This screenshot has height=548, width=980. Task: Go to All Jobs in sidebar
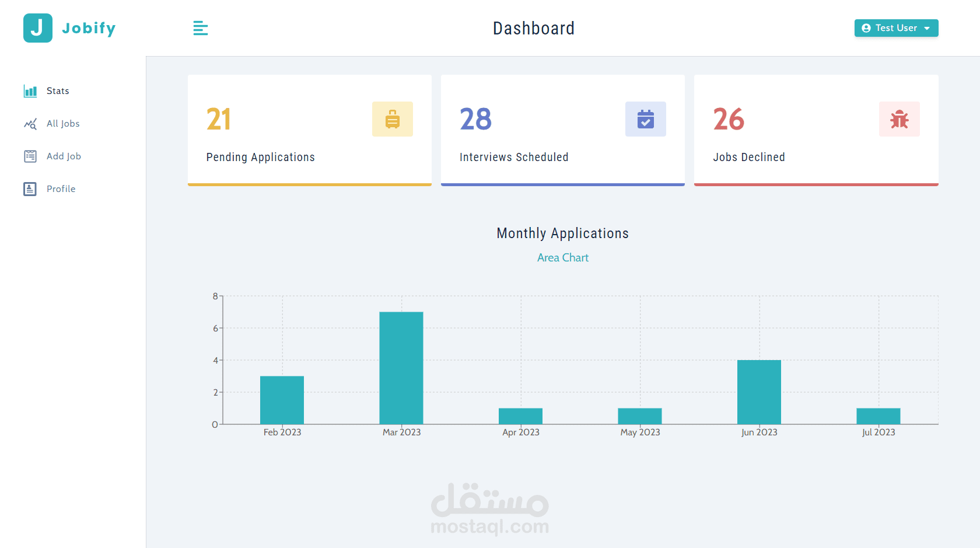coord(63,124)
